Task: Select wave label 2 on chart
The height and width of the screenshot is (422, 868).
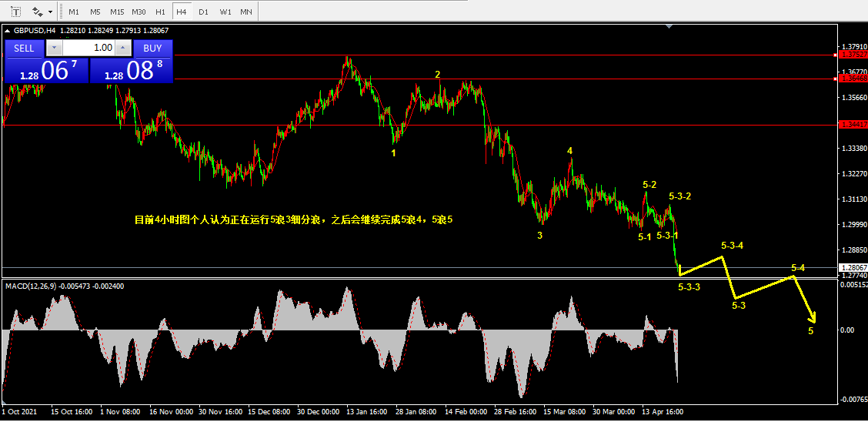Action: click(x=437, y=74)
